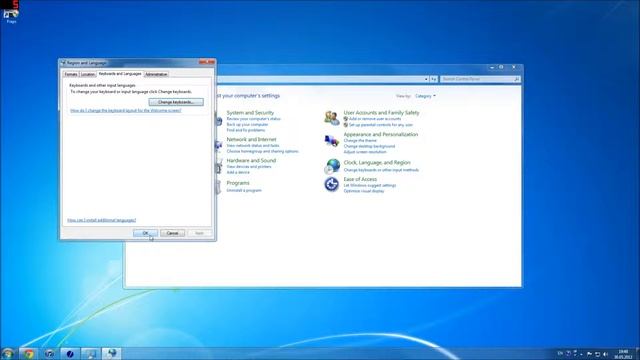
Task: Open Google Chrome from the taskbar
Action: coord(28,354)
